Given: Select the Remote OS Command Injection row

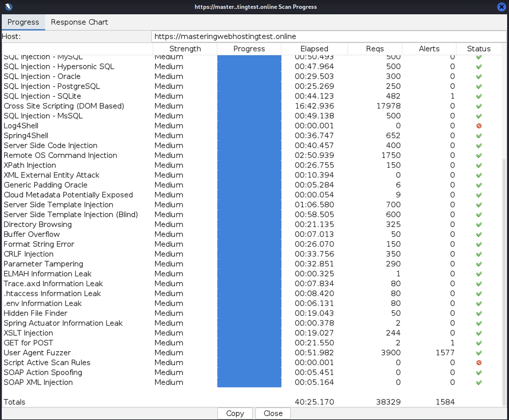Looking at the screenshot, I should click(60, 155).
